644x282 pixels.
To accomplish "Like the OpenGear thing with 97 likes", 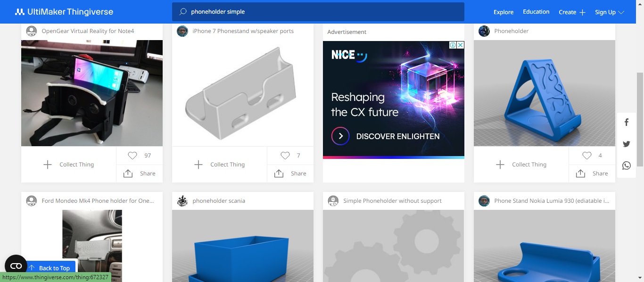I will (x=140, y=156).
